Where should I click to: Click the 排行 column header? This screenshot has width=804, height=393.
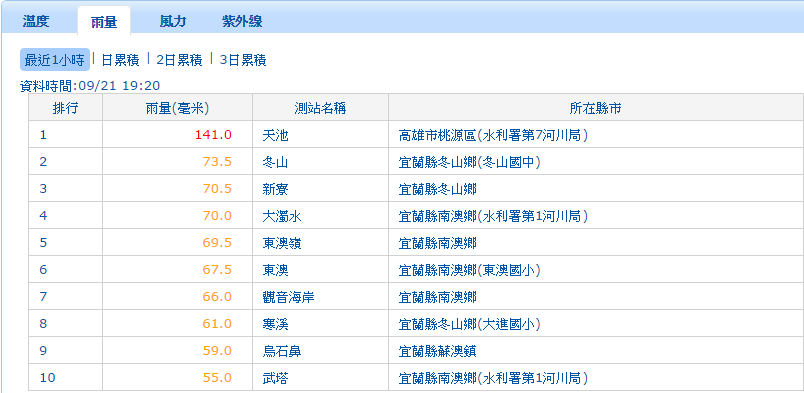66,108
